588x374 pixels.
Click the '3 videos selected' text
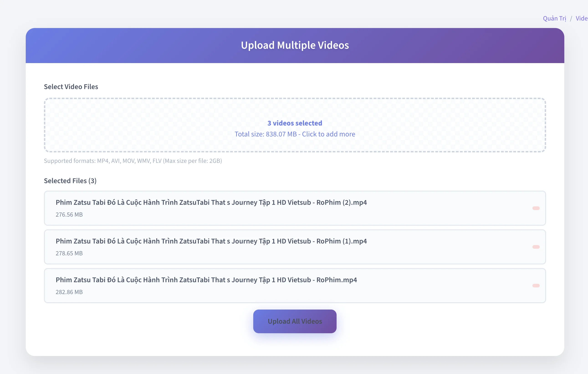295,123
